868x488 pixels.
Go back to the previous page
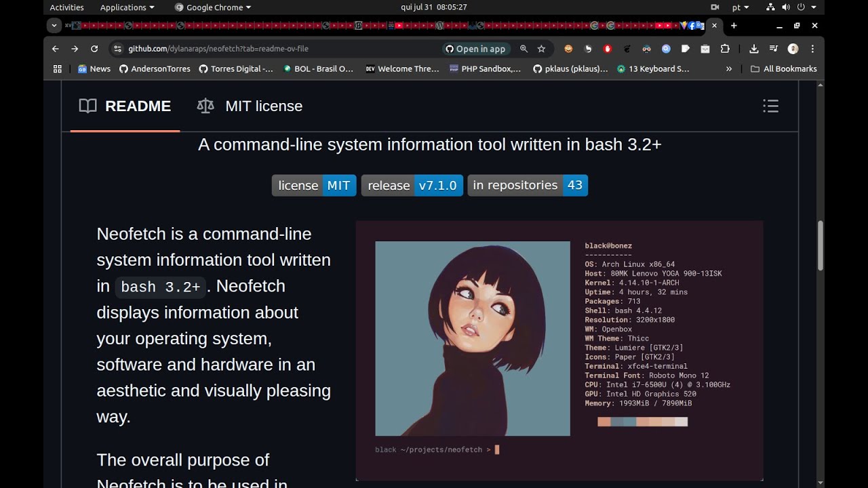56,49
